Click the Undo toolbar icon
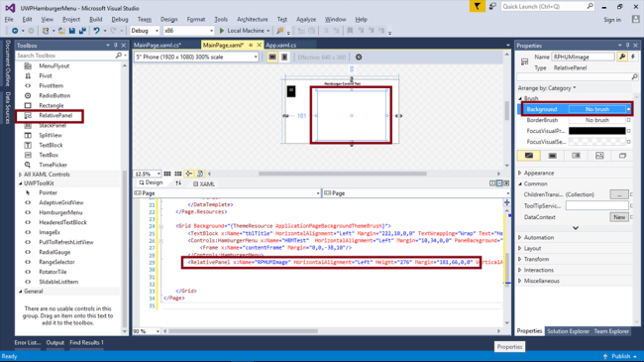 tap(96, 31)
